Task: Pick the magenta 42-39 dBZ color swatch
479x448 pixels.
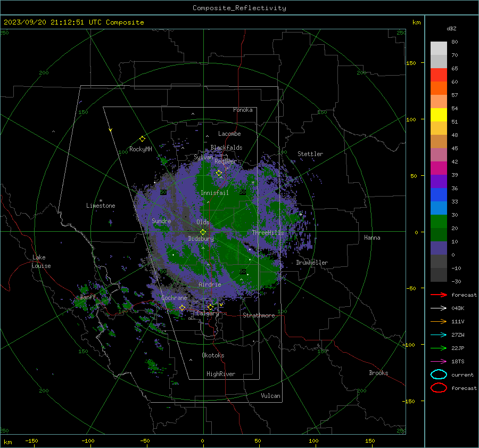Action: 439,168
